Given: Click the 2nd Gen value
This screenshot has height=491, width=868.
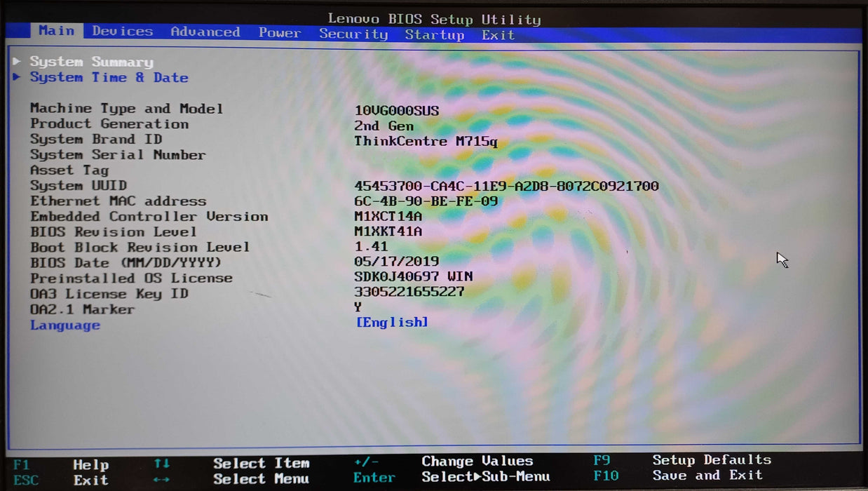Looking at the screenshot, I should [384, 126].
